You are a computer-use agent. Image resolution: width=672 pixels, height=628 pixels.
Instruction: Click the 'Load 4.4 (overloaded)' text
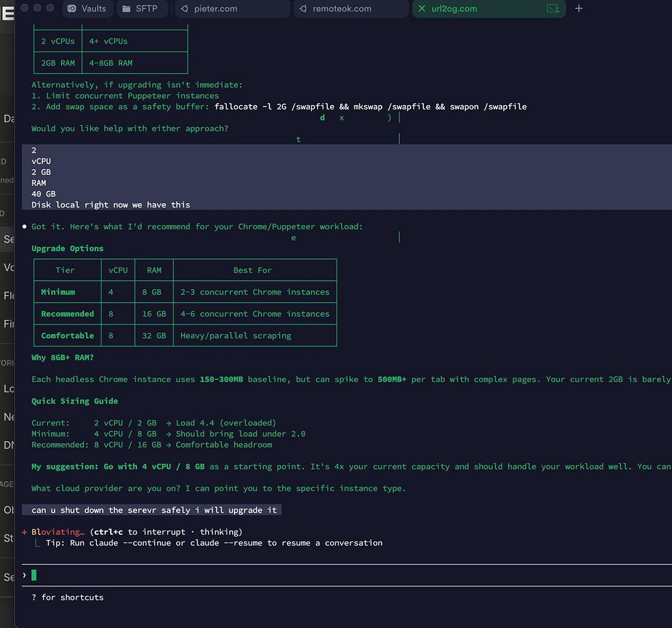tap(226, 423)
